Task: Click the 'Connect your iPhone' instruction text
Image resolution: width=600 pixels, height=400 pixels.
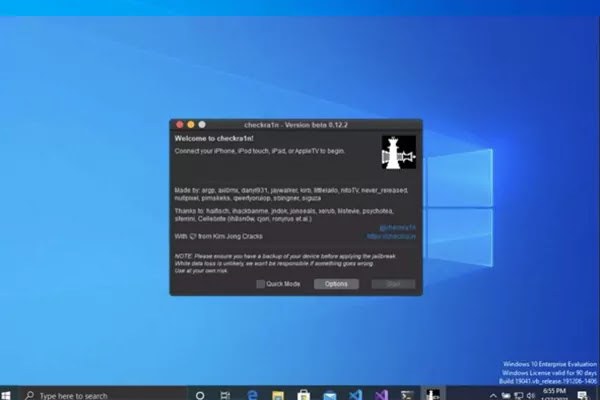Action: 260,151
